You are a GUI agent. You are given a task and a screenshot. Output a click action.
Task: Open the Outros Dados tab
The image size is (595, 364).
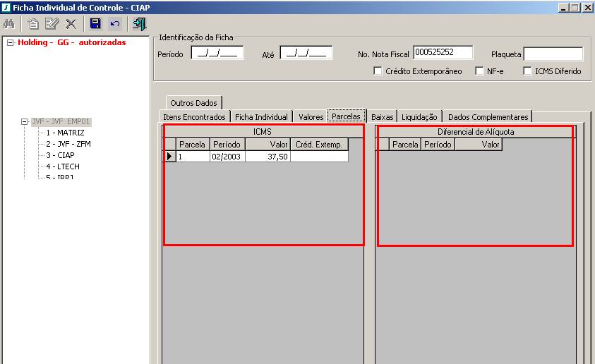coord(193,103)
